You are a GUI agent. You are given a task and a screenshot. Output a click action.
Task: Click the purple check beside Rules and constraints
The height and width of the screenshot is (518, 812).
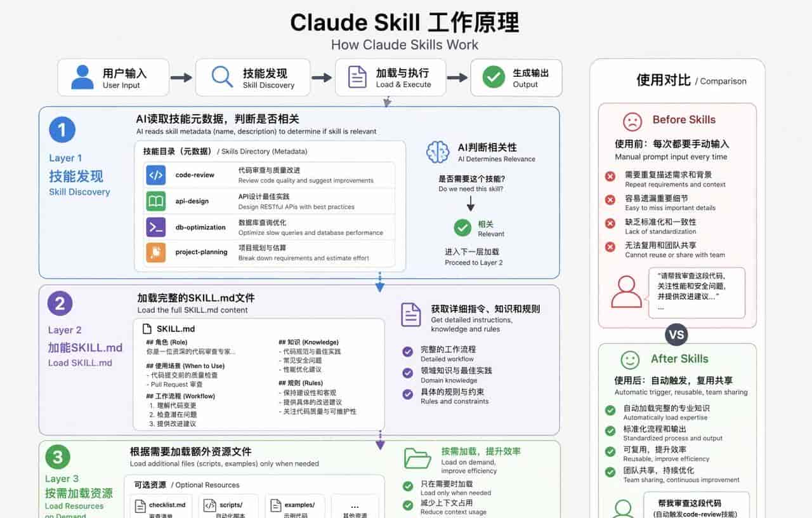[x=408, y=394]
